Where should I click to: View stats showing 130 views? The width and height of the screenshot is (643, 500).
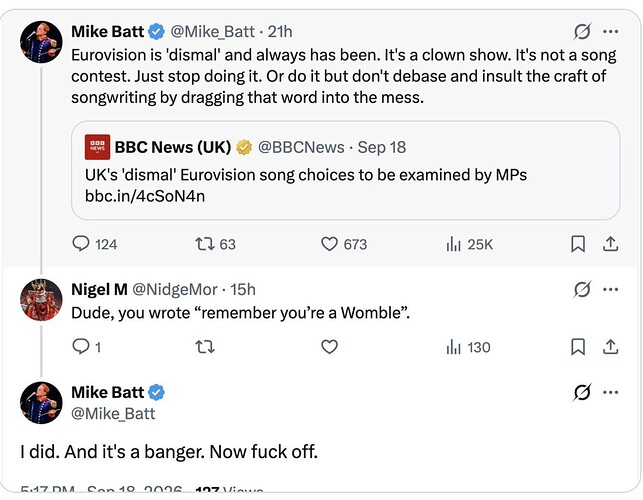(x=468, y=347)
